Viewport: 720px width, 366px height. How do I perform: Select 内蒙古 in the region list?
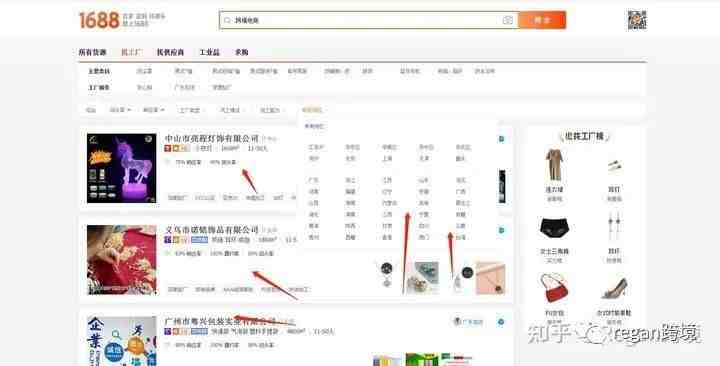[x=389, y=203]
